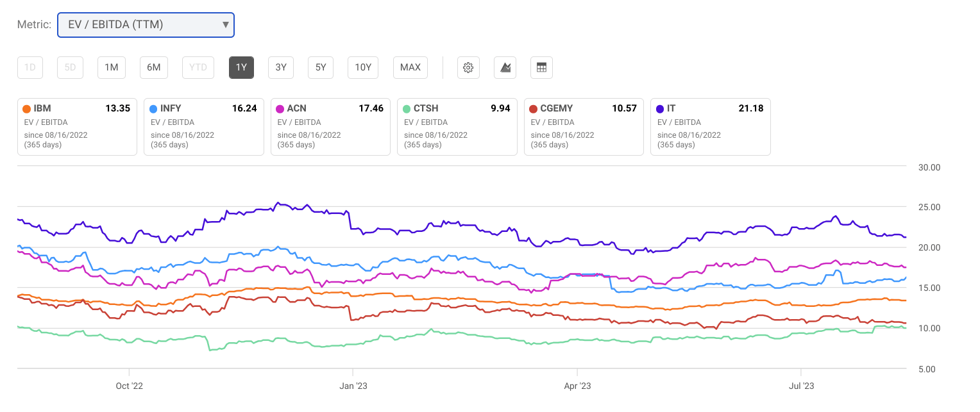Toggle the IBM series legend card
This screenshot has height=412, width=980.
(77, 127)
